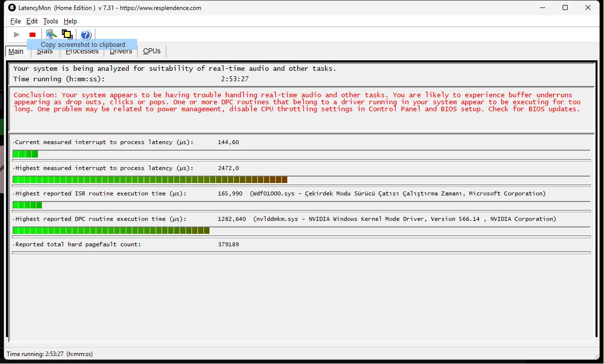This screenshot has width=604, height=364.
Task: Click the ISR routine execution time bar
Action: [301, 205]
